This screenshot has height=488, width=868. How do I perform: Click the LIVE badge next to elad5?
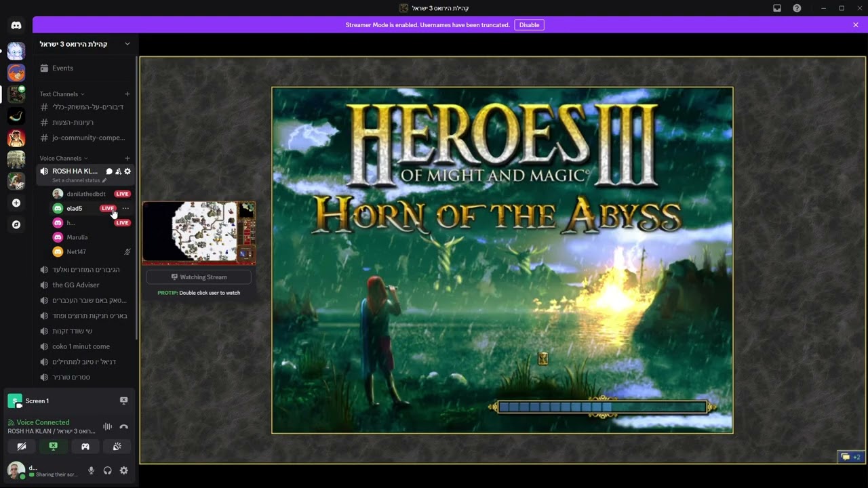click(x=108, y=209)
